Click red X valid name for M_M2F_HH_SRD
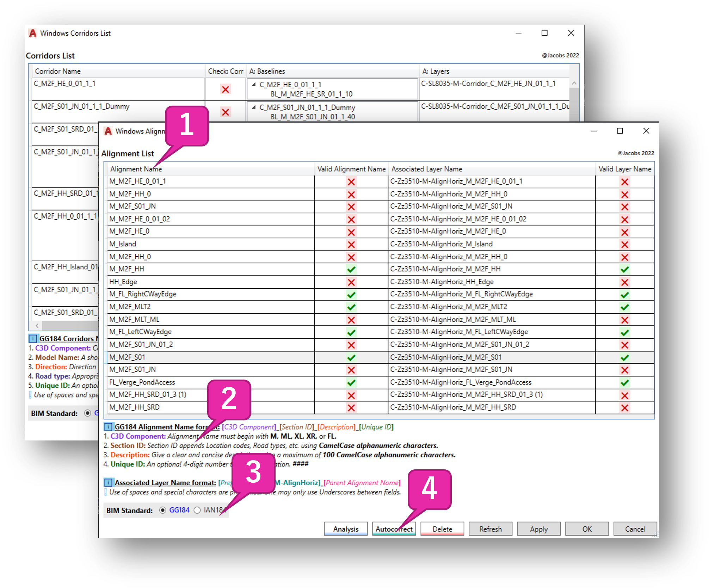Screen dimensions: 709x588 pyautogui.click(x=351, y=408)
